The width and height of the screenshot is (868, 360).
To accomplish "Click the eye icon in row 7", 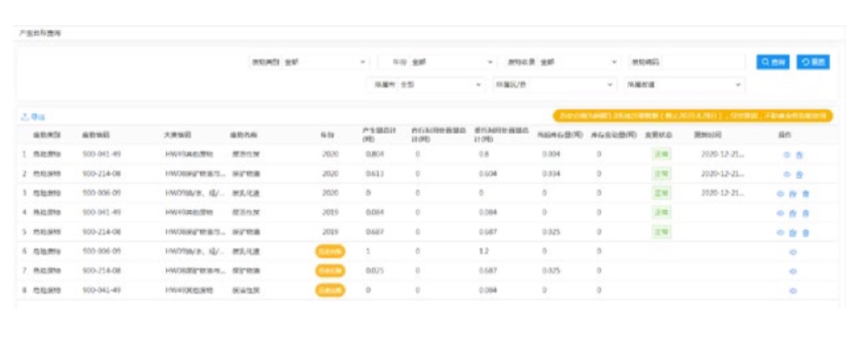I will [x=793, y=271].
